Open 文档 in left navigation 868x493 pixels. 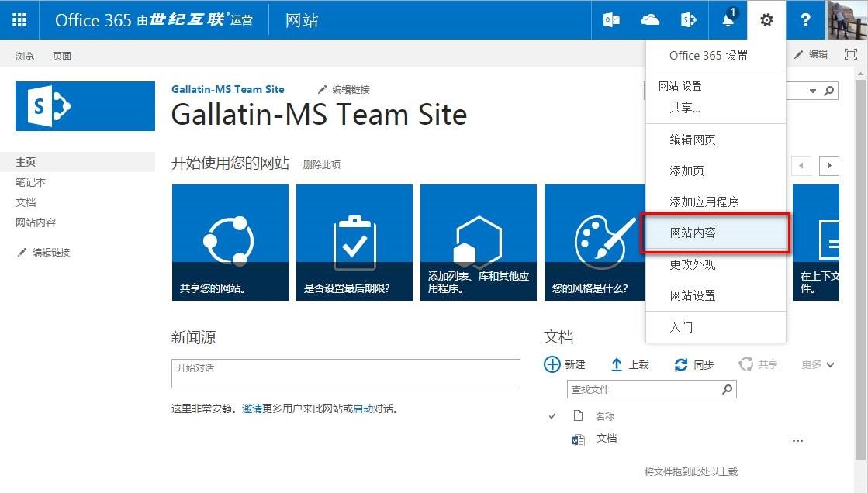pos(26,202)
